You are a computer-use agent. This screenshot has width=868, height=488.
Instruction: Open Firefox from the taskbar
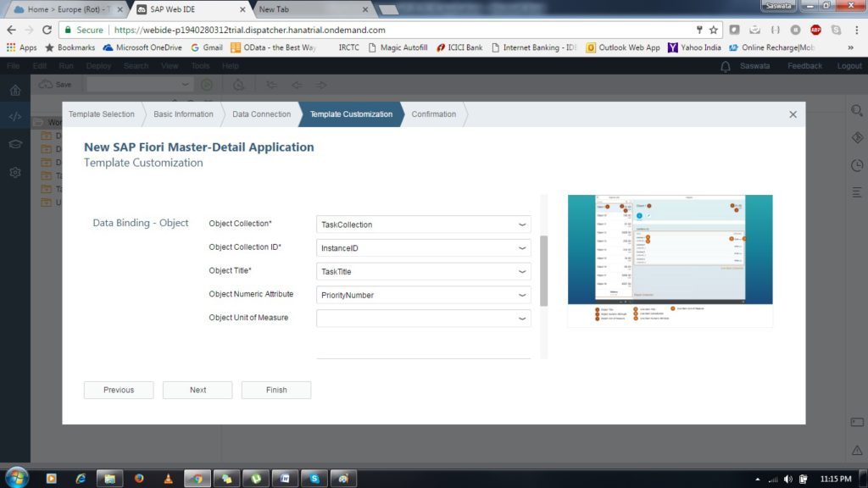coord(139,478)
